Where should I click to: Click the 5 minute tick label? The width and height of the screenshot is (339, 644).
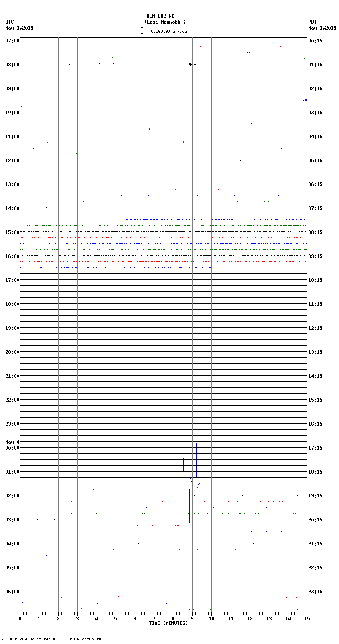(116, 619)
